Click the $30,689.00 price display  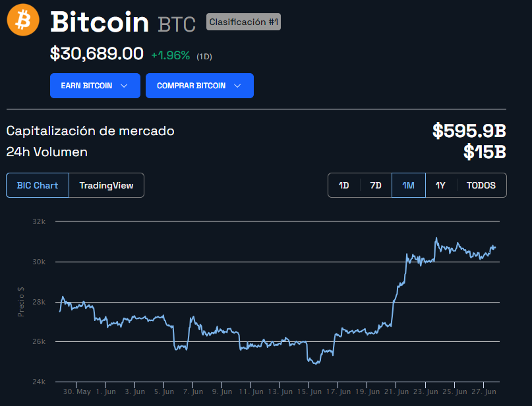pyautogui.click(x=96, y=53)
